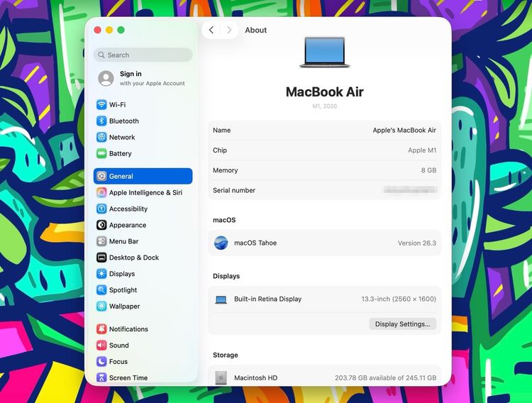
Task: Open the Spotlight magnifier icon
Action: pos(101,290)
